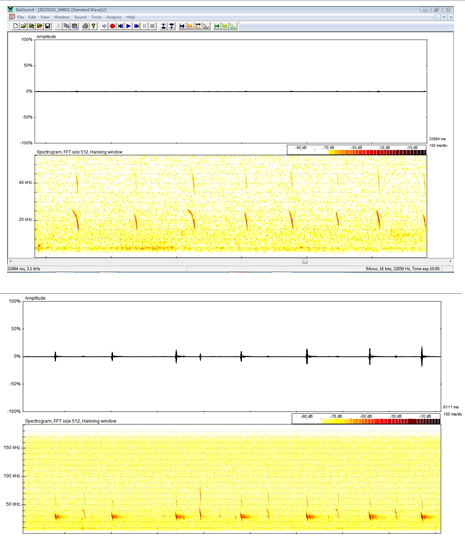
Task: Click status bar text '32484 ms, 3.1 kHz'
Action: [24, 269]
